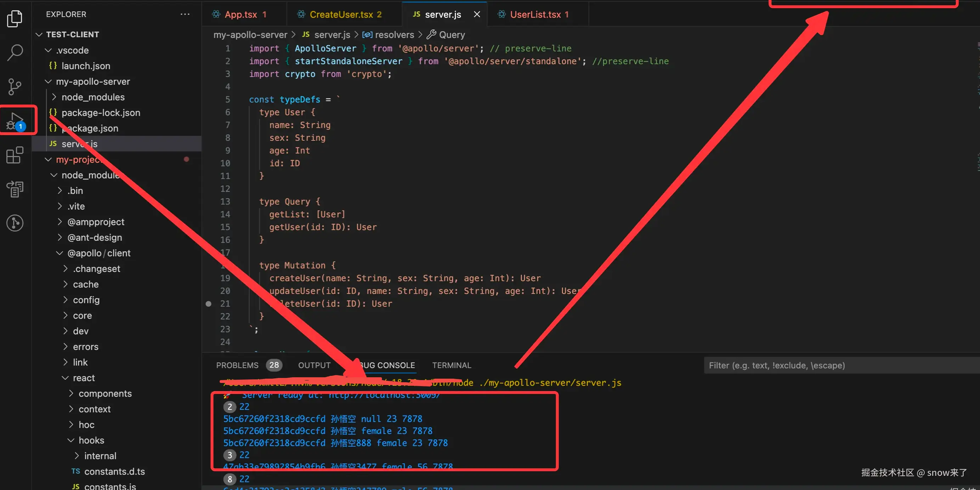The width and height of the screenshot is (980, 490).
Task: Open the Search view icon
Action: point(15,52)
